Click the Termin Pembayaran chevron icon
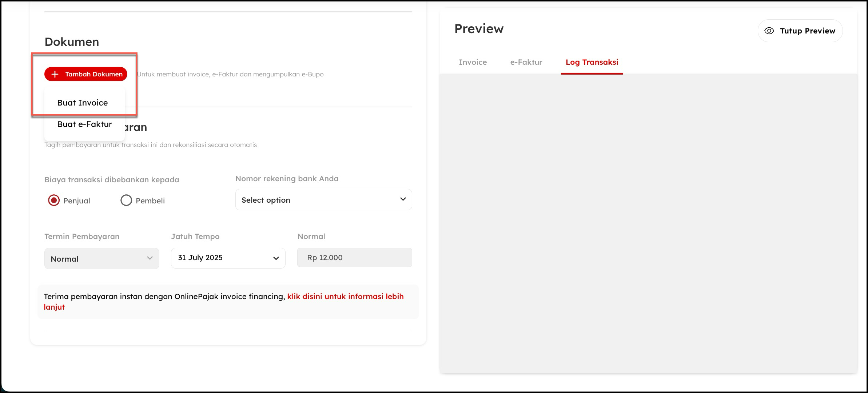The height and width of the screenshot is (393, 868). pyautogui.click(x=150, y=258)
